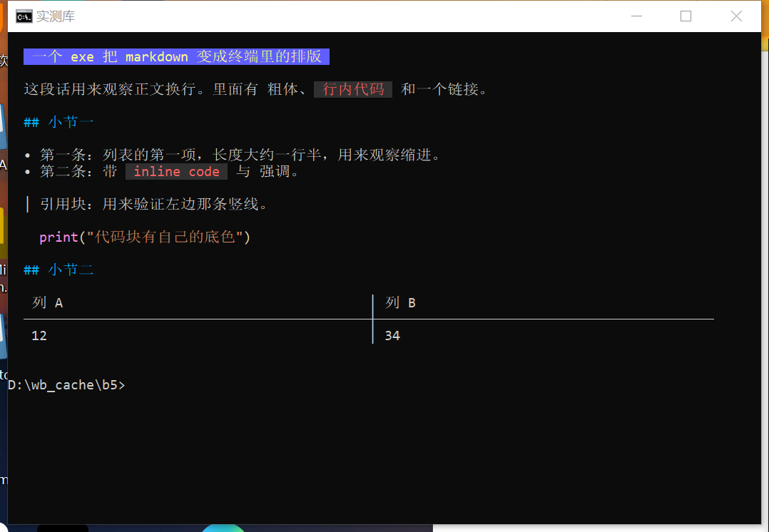Click the inline code 行内代码

pyautogui.click(x=353, y=89)
